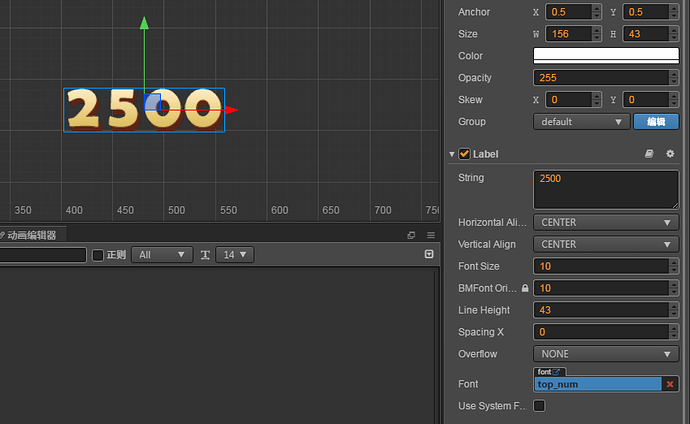Pop out the animation editor panel
This screenshot has width=690, height=424.
411,235
